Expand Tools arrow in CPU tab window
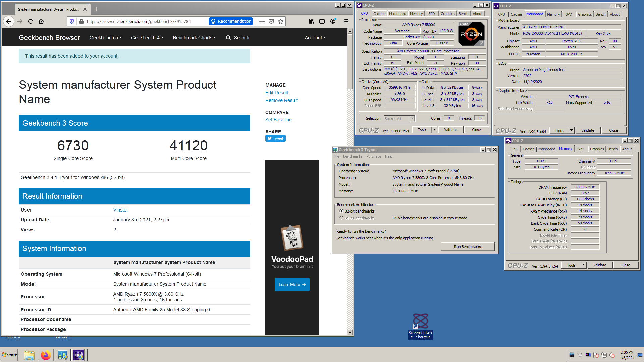The image size is (644, 362). click(434, 130)
